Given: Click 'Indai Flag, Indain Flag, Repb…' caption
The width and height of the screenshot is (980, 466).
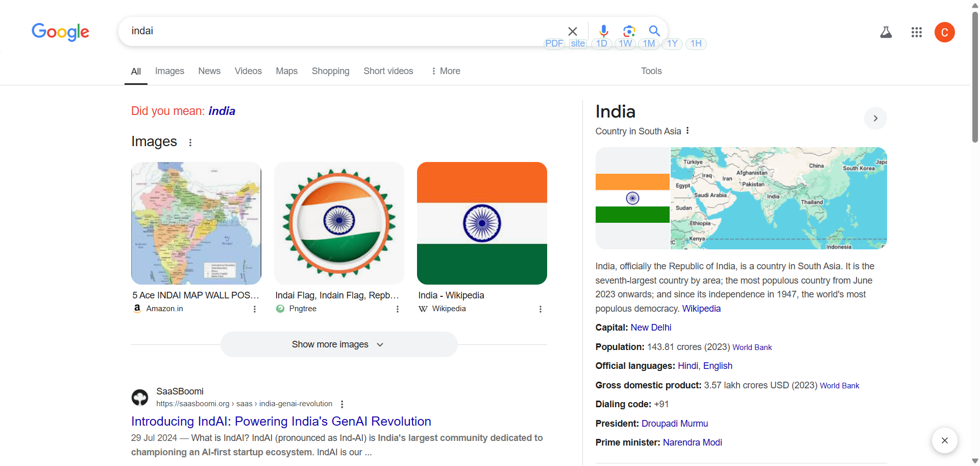Looking at the screenshot, I should point(337,295).
